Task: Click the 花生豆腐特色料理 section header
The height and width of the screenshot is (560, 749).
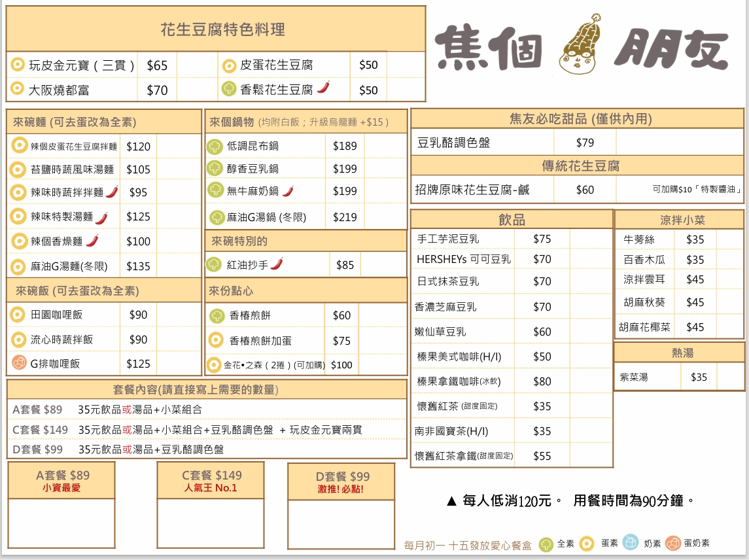Action: (216, 29)
